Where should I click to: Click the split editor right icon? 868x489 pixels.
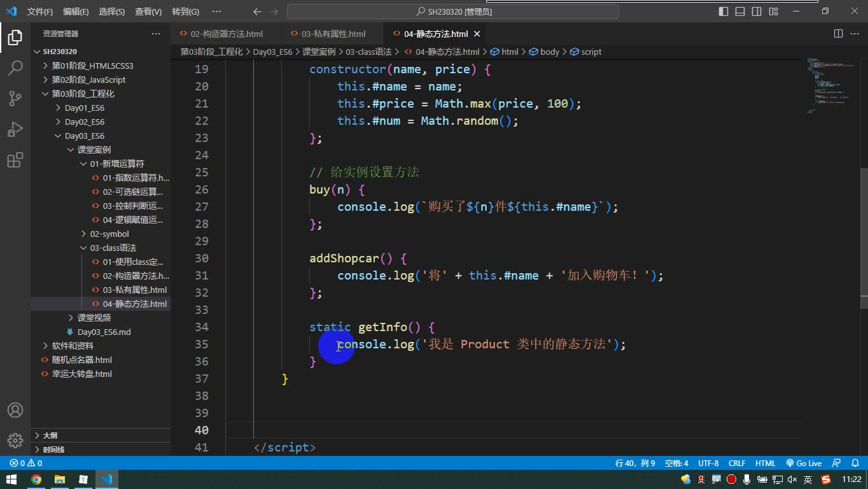pyautogui.click(x=838, y=34)
